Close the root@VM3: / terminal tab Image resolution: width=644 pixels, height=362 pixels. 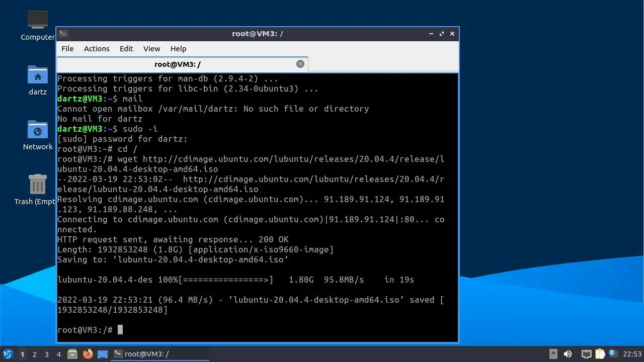(x=300, y=64)
